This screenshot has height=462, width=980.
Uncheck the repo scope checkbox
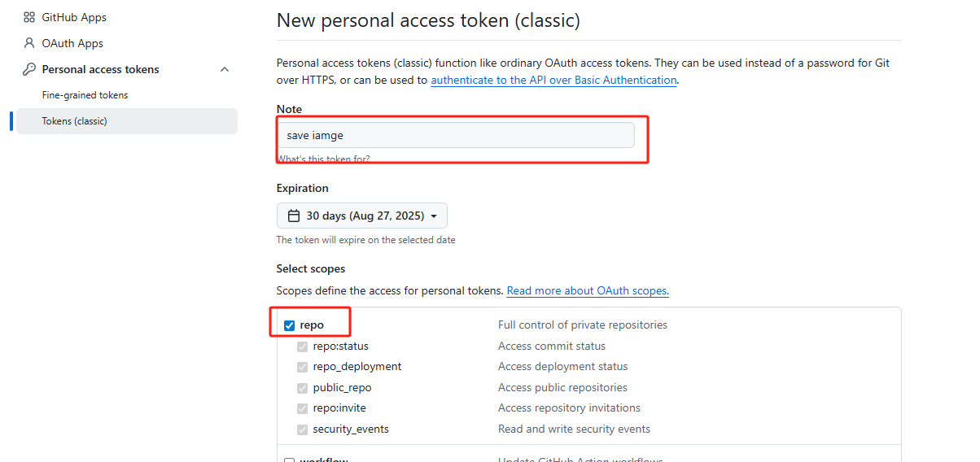(289, 325)
